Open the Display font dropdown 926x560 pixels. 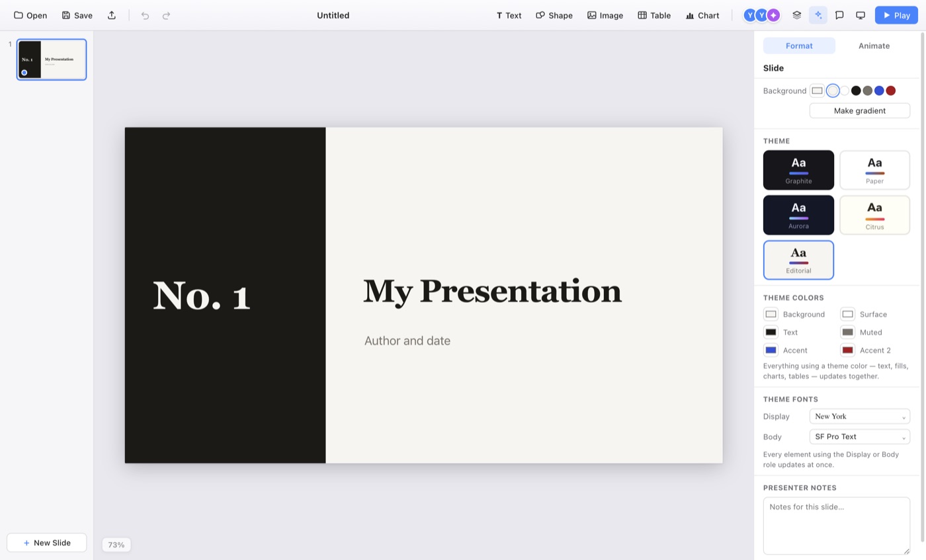click(860, 417)
